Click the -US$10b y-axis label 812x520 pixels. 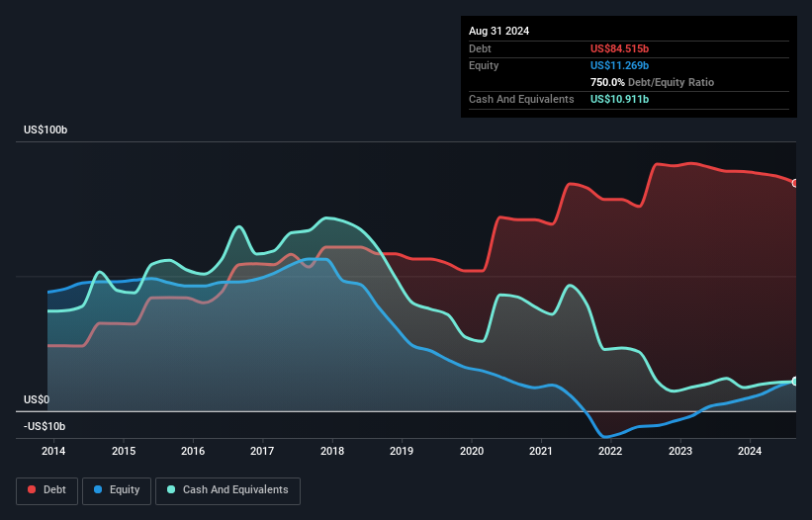pyautogui.click(x=45, y=426)
